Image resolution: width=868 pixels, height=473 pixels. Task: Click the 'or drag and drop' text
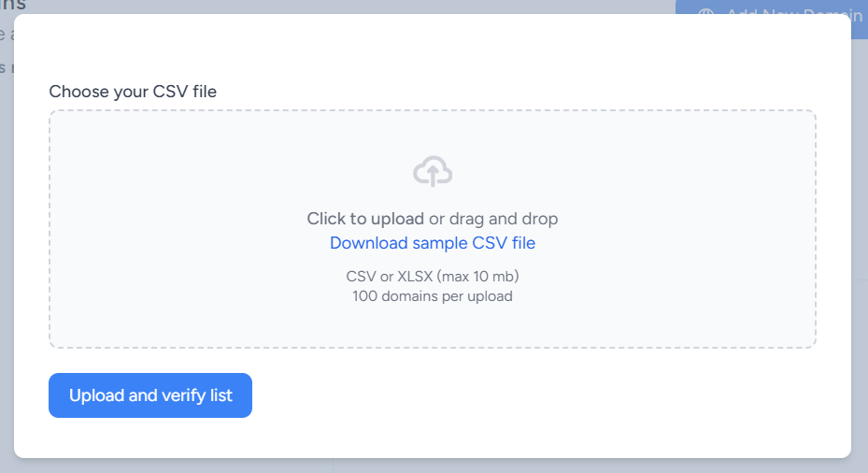click(x=493, y=218)
